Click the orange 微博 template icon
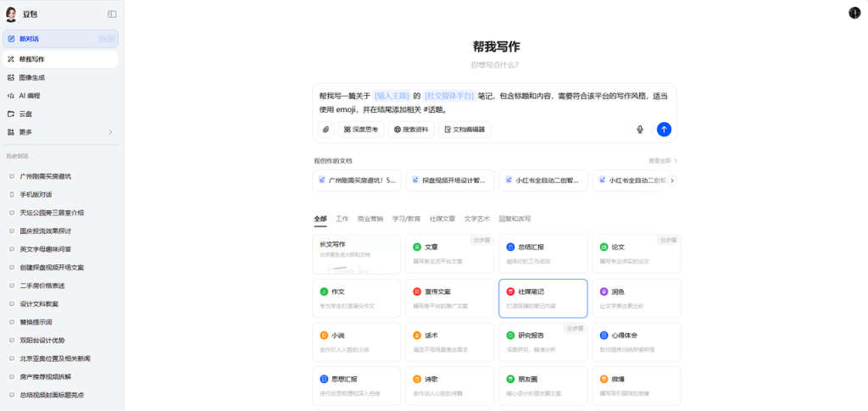This screenshot has width=868, height=411. pos(604,380)
